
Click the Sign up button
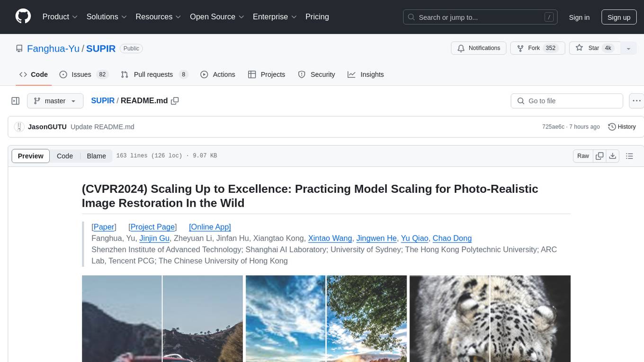(619, 17)
